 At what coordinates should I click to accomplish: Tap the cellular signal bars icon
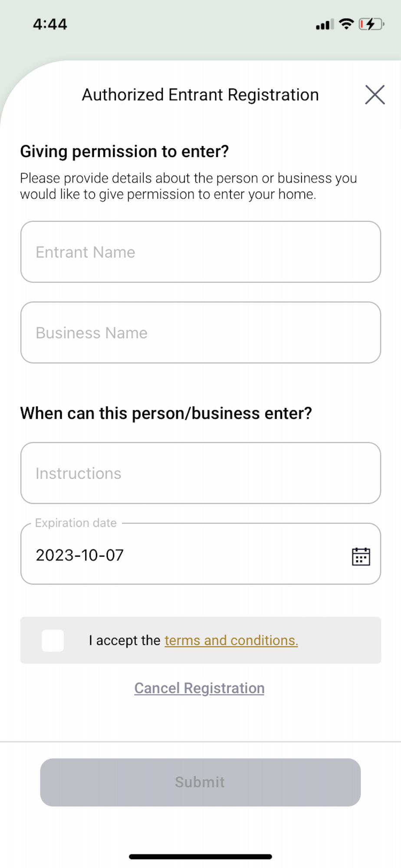point(325,25)
